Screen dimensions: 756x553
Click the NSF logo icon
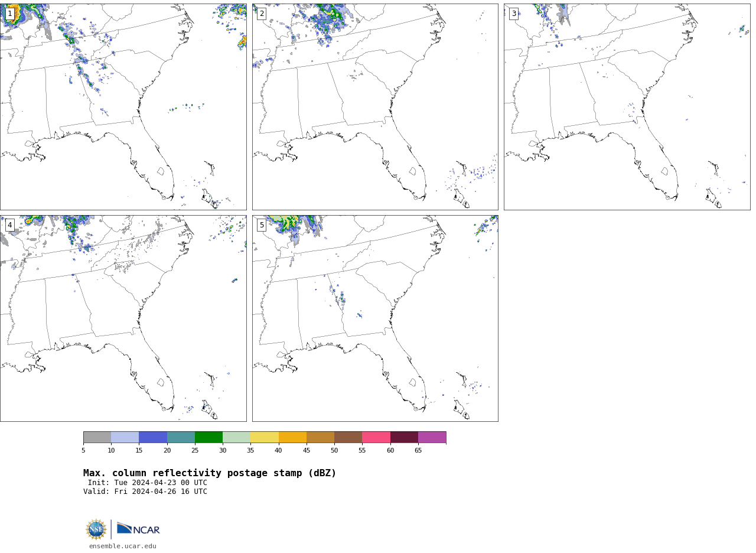pyautogui.click(x=96, y=529)
